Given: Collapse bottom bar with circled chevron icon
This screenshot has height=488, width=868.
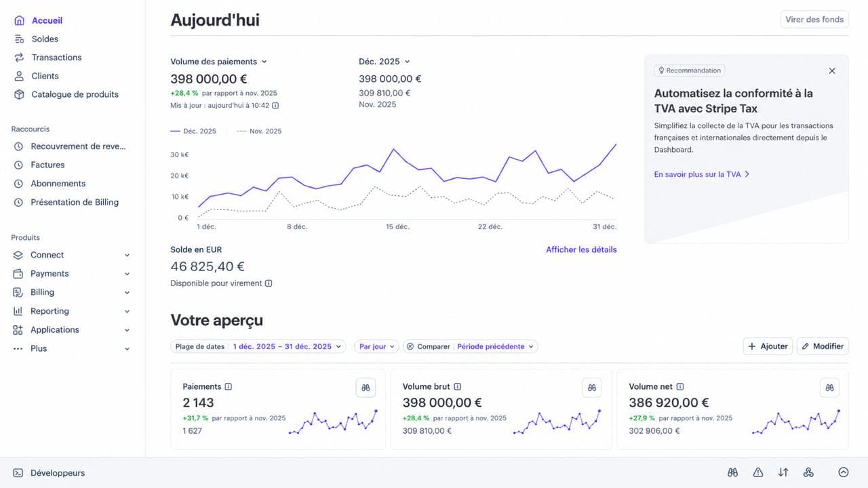Looking at the screenshot, I should point(844,473).
